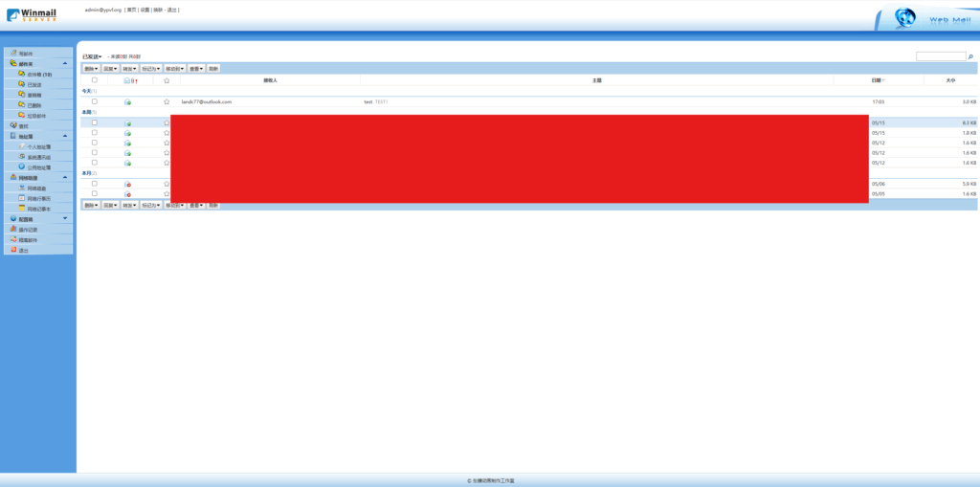Tick the checkbox of the 05/05 message
The width and height of the screenshot is (980, 487).
[95, 193]
